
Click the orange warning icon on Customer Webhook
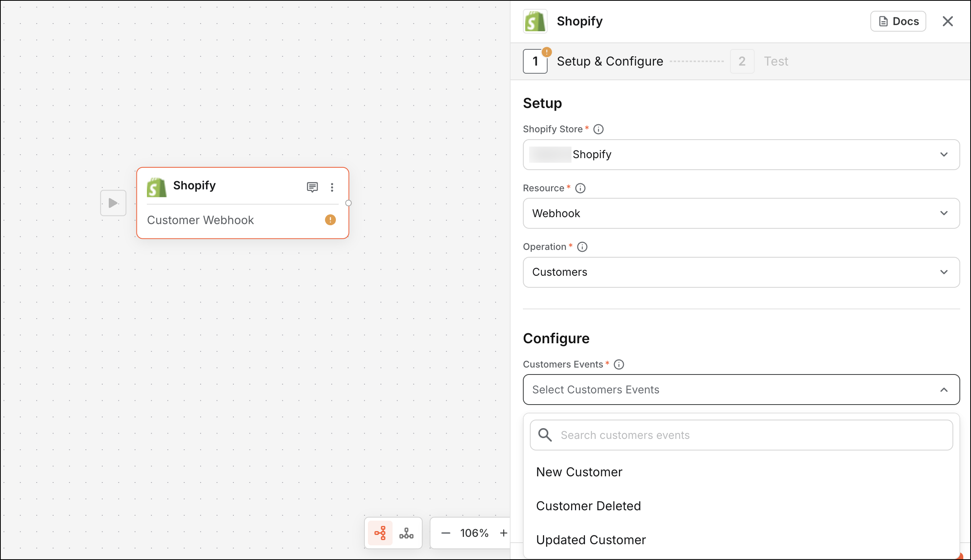tap(330, 220)
